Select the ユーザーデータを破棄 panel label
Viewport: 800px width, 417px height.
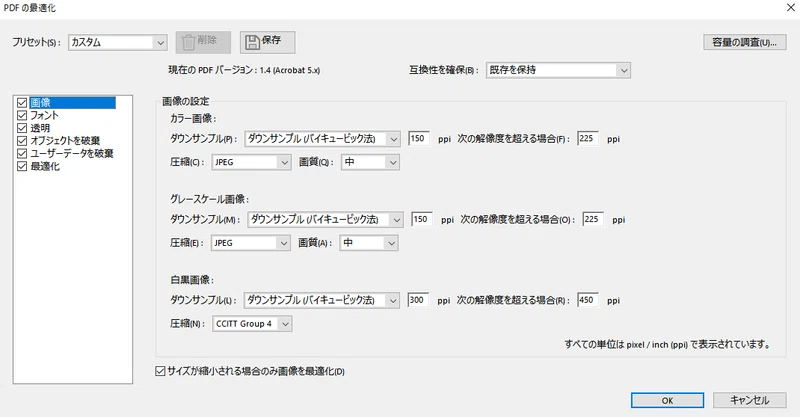[71, 153]
